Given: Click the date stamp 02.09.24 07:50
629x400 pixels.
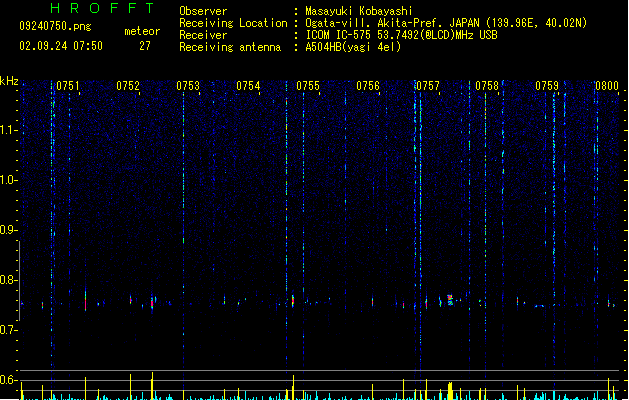Looking at the screenshot, I should coord(61,46).
